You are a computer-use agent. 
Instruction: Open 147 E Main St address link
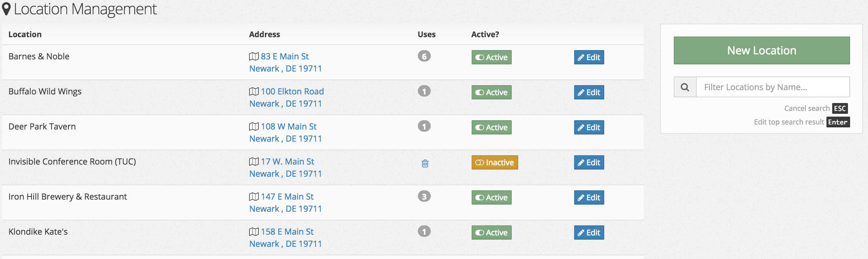pyautogui.click(x=287, y=197)
